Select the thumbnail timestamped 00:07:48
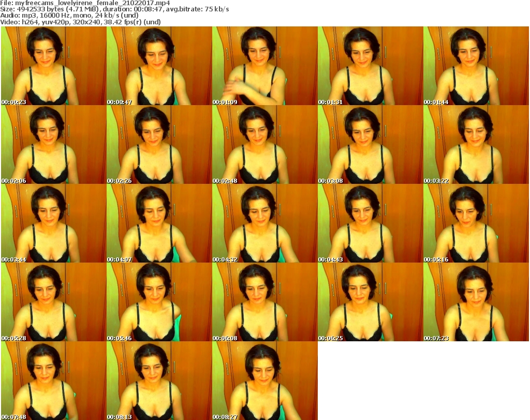The image size is (530, 420). (x=54, y=381)
